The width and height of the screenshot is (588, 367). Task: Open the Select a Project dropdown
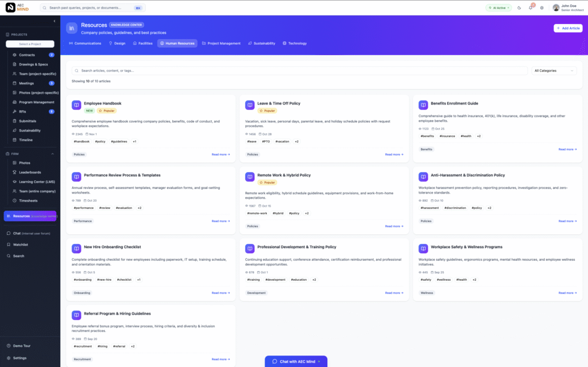pos(30,44)
